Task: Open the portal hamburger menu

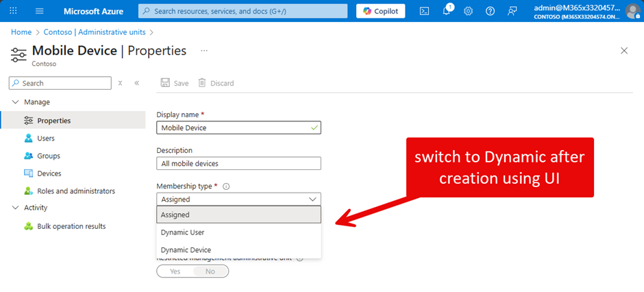Action: 40,11
